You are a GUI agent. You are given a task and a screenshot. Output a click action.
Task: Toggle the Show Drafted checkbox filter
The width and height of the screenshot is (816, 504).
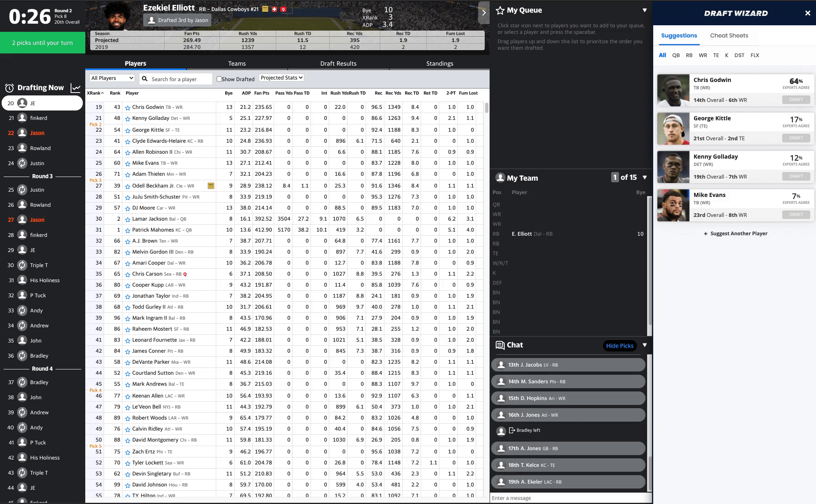click(x=219, y=78)
